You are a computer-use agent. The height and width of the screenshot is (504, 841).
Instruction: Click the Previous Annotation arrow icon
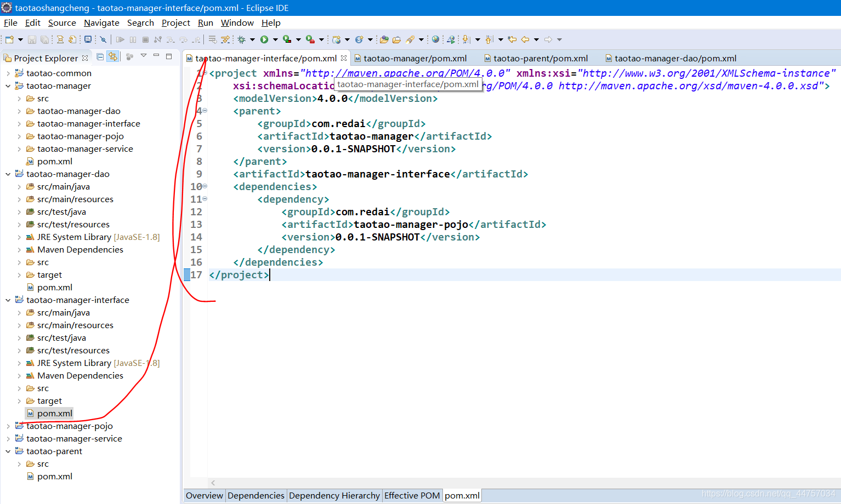(489, 39)
